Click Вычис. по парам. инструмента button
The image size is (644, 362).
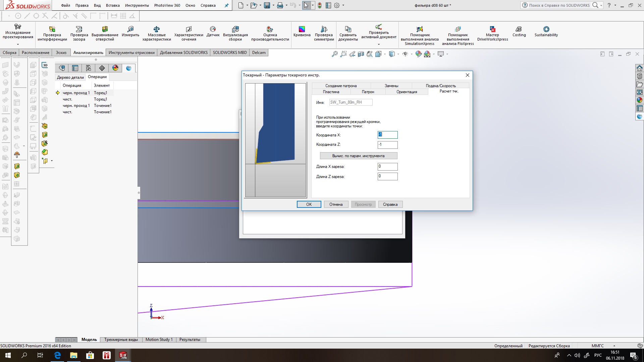[358, 156]
